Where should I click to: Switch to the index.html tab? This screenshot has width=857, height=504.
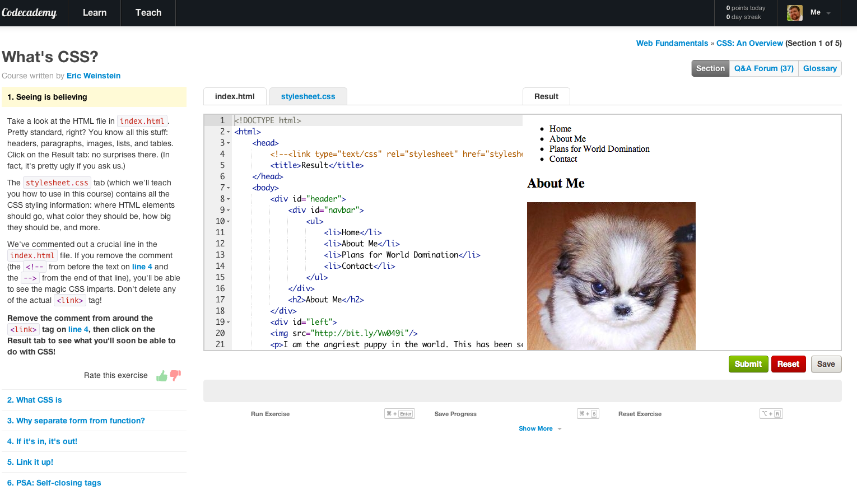(235, 96)
